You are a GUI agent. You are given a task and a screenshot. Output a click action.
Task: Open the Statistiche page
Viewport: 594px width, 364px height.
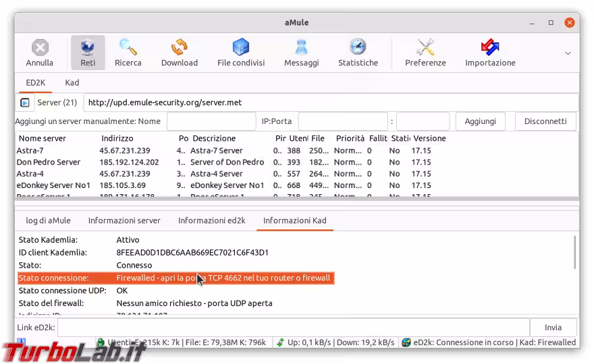click(x=358, y=53)
